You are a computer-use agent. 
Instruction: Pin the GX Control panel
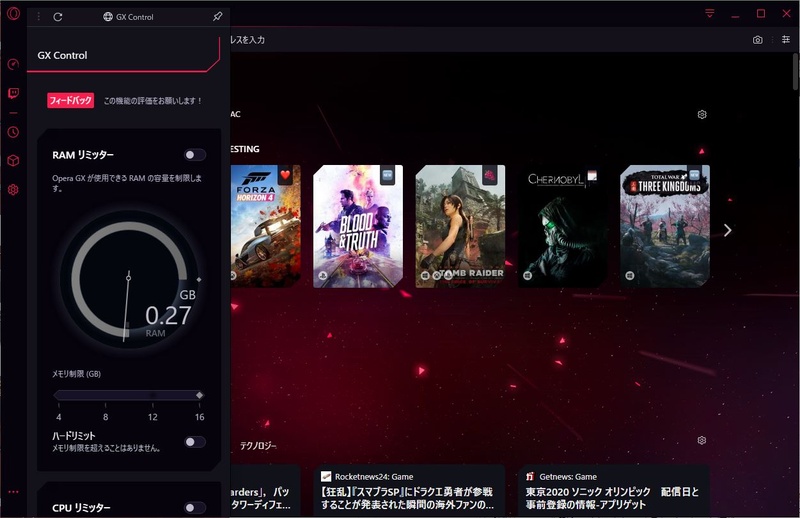click(x=217, y=16)
